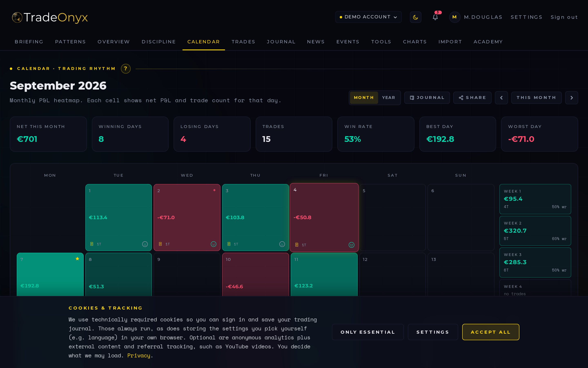Click the Share button
Viewport: 588px width, 368px height.
[472, 98]
